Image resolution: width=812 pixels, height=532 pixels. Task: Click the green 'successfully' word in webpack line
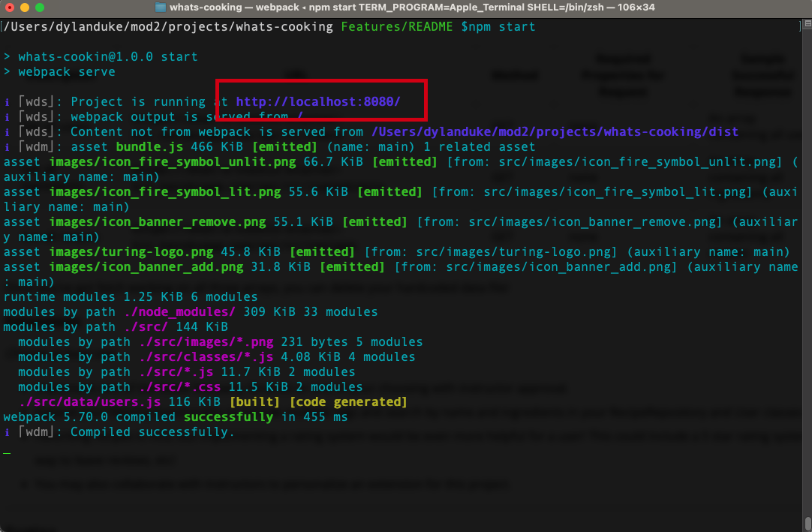click(x=228, y=417)
